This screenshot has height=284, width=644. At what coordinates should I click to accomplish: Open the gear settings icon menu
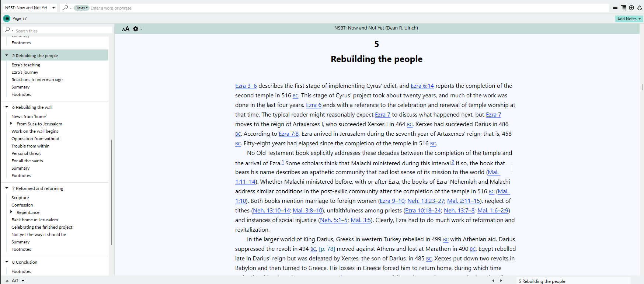coord(136,29)
